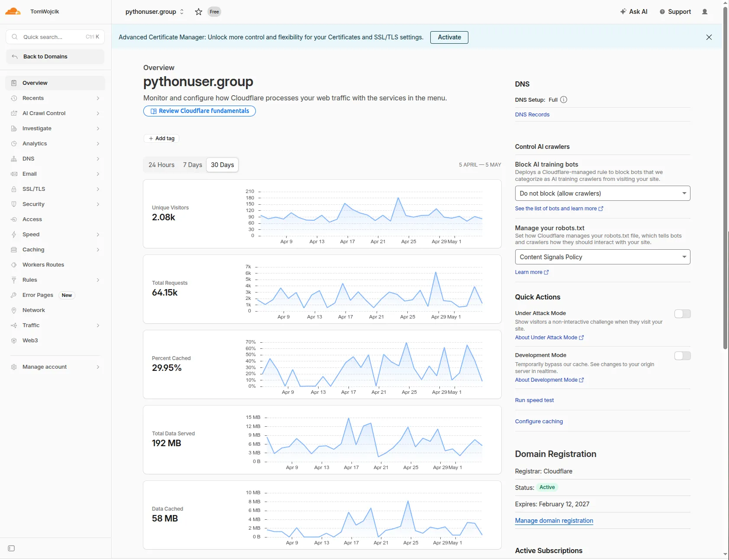Click the Security shield icon
The height and width of the screenshot is (560, 729).
[x=14, y=204]
